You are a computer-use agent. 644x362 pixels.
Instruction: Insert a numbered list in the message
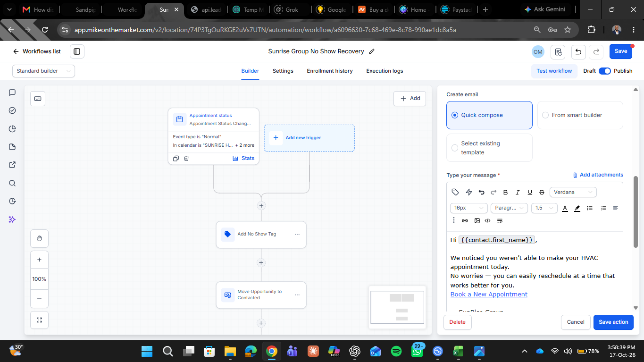pyautogui.click(x=603, y=208)
